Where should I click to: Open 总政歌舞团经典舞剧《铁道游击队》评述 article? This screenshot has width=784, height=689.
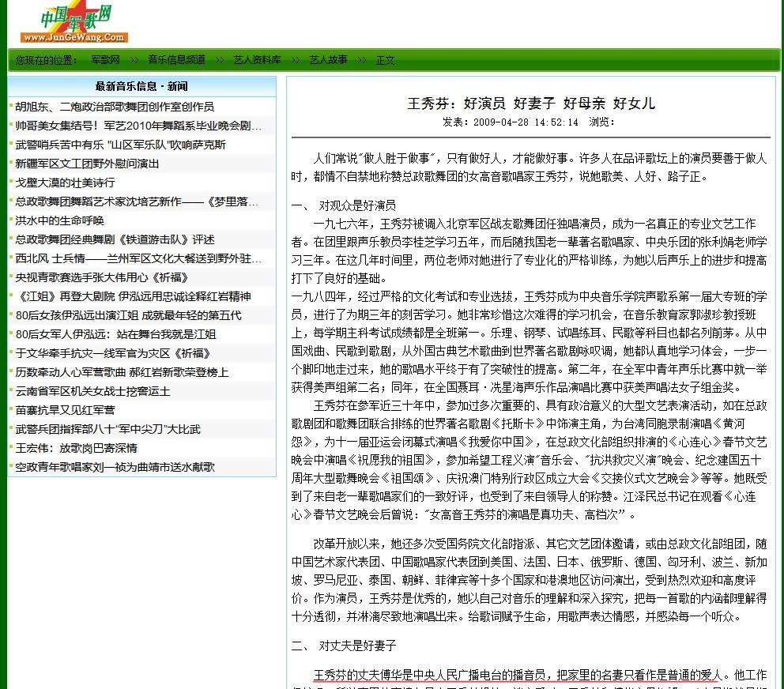click(x=115, y=239)
